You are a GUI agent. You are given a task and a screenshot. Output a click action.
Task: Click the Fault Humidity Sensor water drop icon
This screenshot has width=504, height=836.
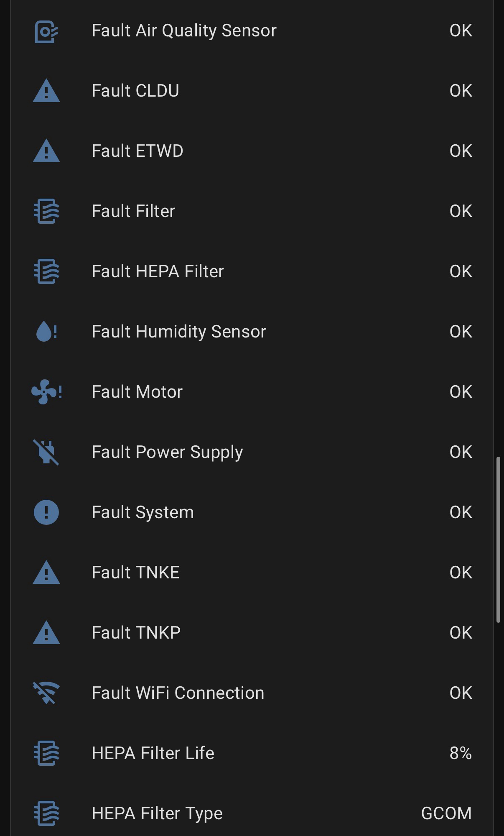pyautogui.click(x=46, y=332)
